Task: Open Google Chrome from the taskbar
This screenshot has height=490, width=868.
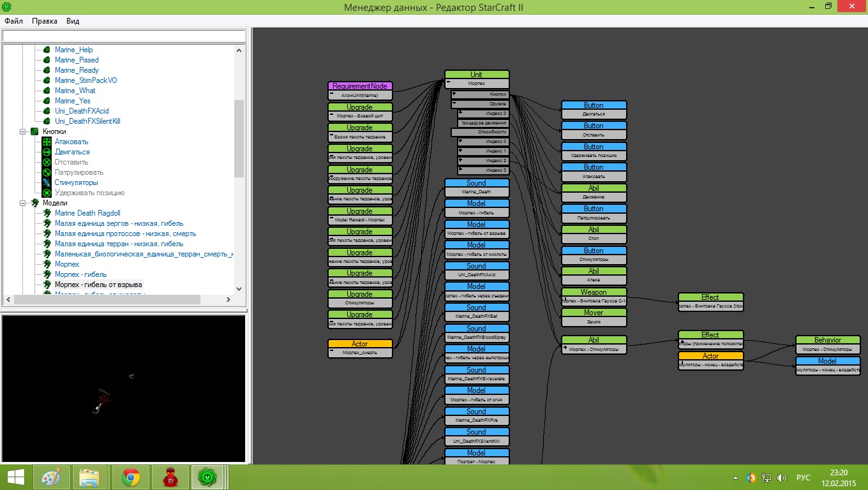Action: [131, 477]
